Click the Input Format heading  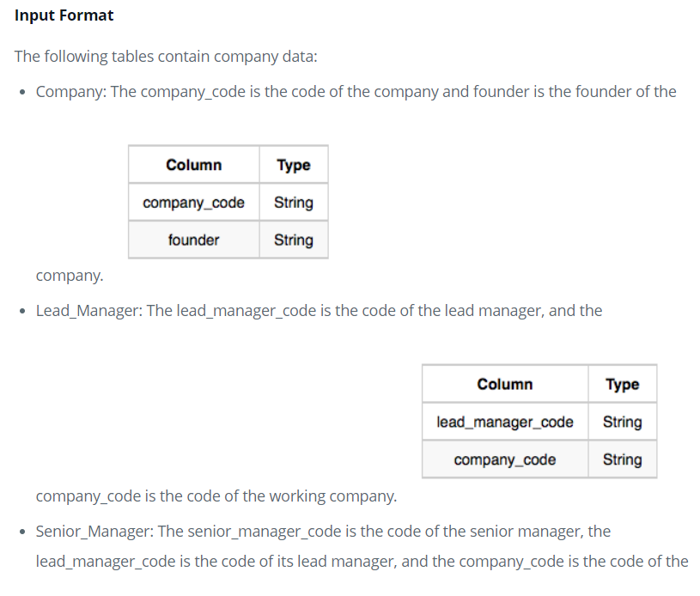click(x=64, y=15)
